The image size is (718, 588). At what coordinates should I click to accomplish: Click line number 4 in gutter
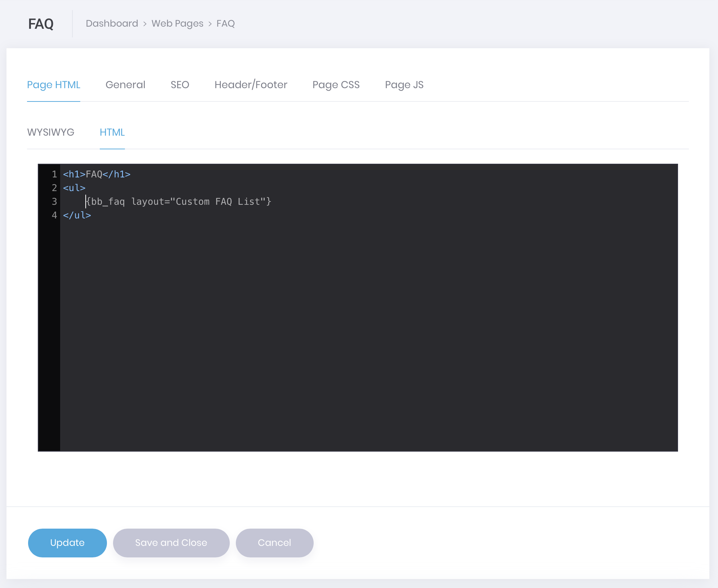click(x=54, y=215)
